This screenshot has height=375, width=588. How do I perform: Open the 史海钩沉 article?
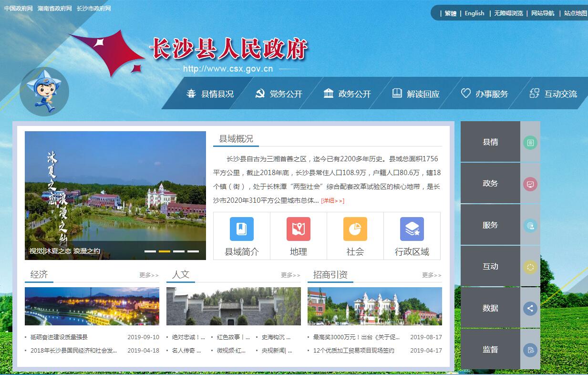pyautogui.click(x=276, y=337)
